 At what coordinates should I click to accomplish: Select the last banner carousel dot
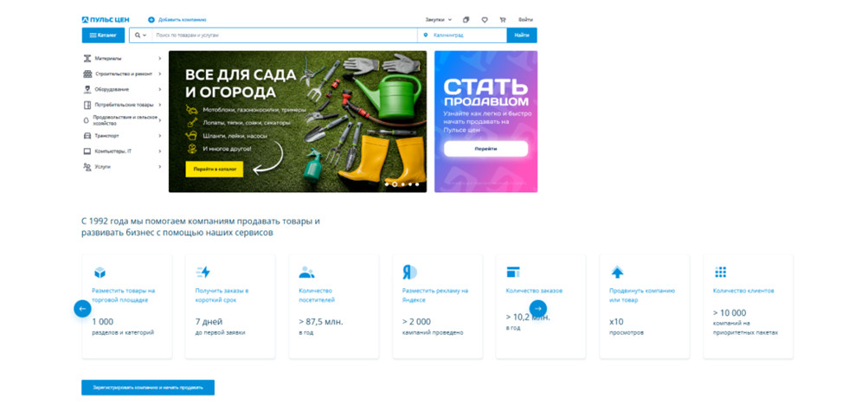coord(417,184)
